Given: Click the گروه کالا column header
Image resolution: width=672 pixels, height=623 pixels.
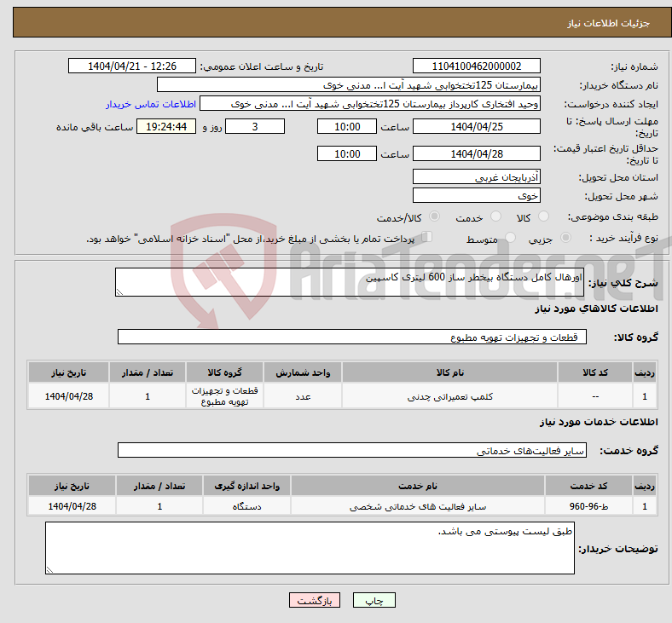Looking at the screenshot, I should tap(224, 372).
